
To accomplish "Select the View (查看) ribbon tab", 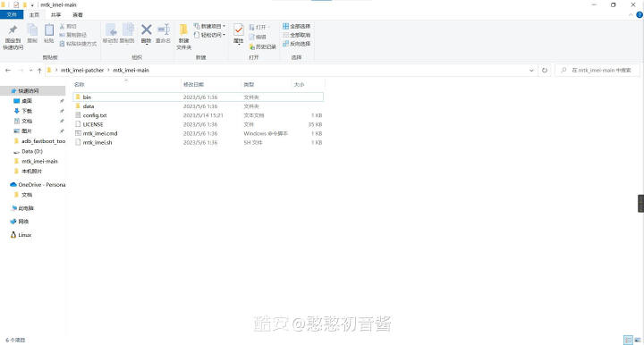I will [x=78, y=15].
